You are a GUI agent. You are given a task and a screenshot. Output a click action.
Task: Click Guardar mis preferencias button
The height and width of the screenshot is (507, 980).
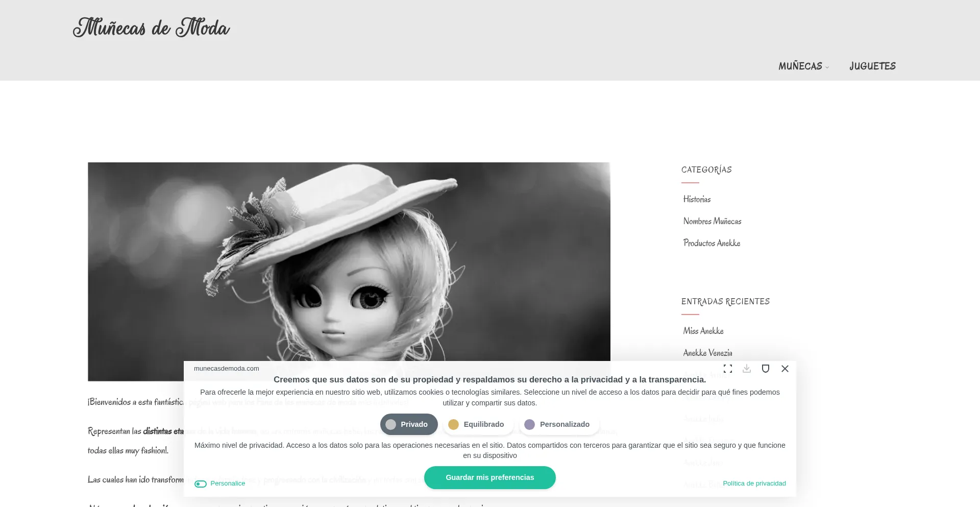coord(489,477)
